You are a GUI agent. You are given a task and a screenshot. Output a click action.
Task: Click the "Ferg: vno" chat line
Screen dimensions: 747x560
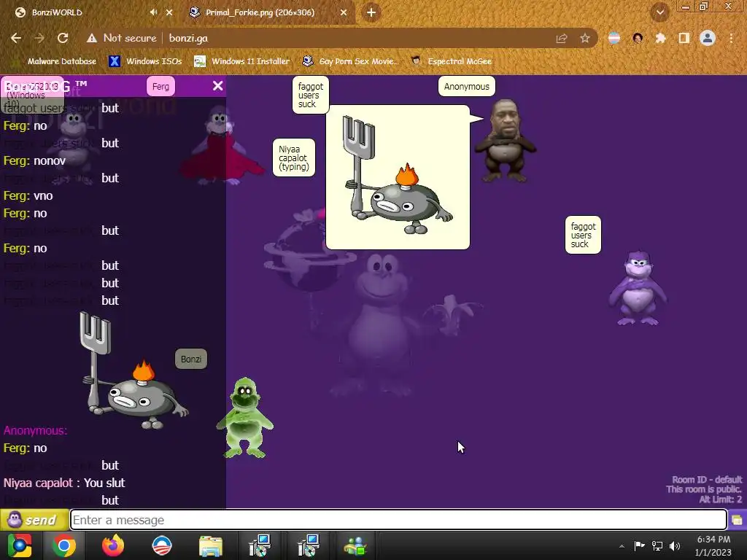coord(28,195)
